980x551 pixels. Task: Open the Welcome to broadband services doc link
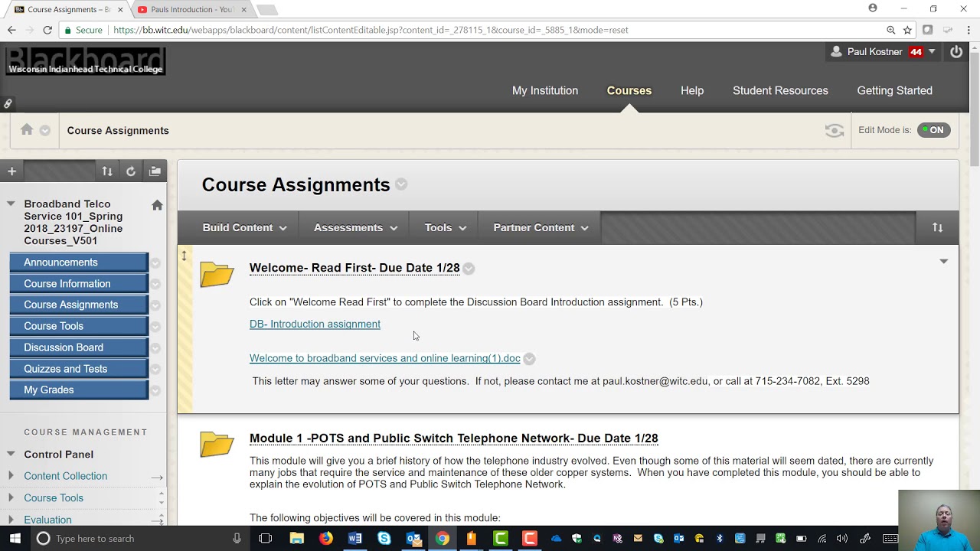385,358
